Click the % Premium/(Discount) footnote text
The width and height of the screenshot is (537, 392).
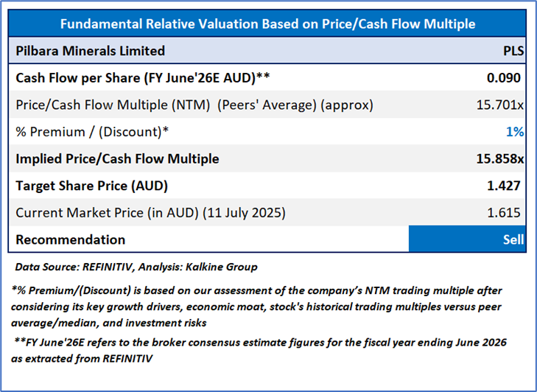pyautogui.click(x=264, y=304)
